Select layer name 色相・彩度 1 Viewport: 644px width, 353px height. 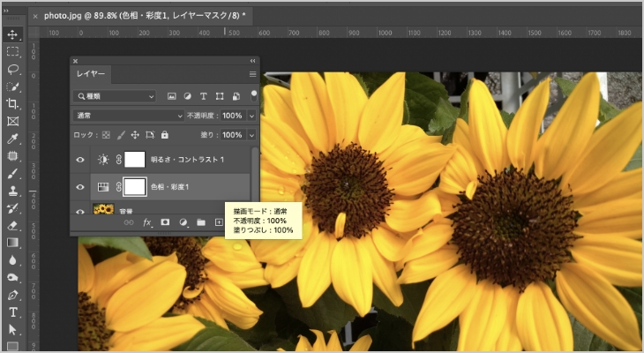click(x=169, y=187)
